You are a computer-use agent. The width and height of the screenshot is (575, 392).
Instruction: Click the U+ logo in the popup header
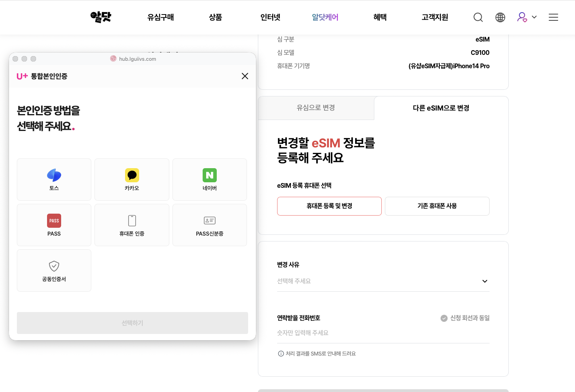[22, 76]
